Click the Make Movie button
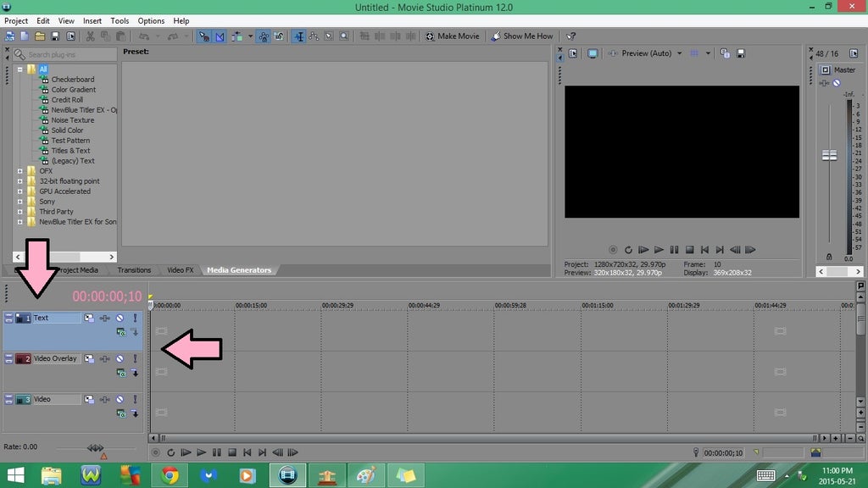 click(453, 36)
